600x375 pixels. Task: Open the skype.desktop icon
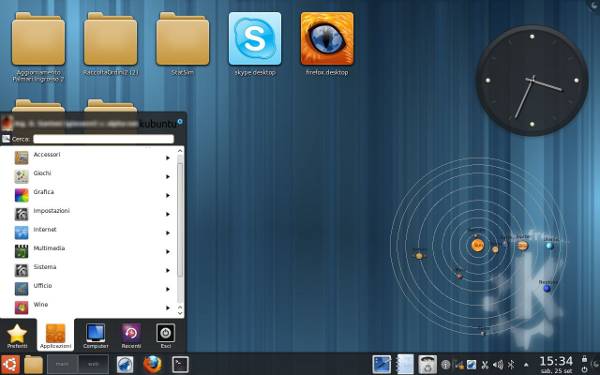click(255, 39)
